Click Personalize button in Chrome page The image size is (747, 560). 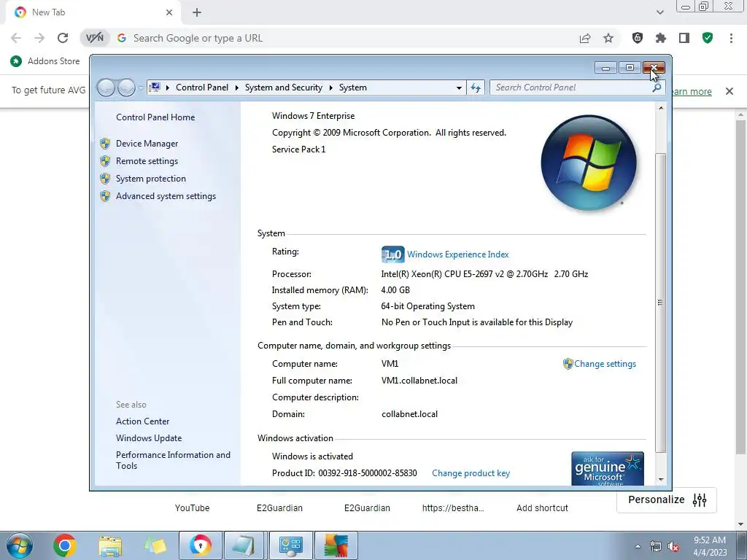(x=667, y=499)
